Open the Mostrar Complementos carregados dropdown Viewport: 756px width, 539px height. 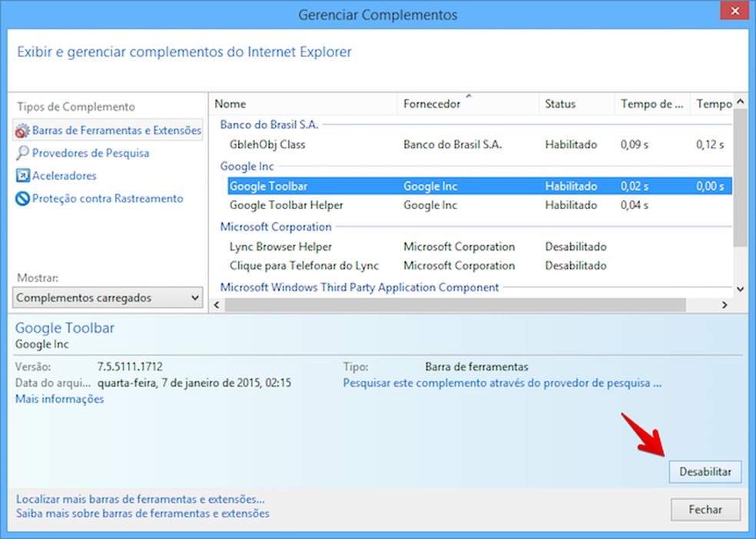108,298
